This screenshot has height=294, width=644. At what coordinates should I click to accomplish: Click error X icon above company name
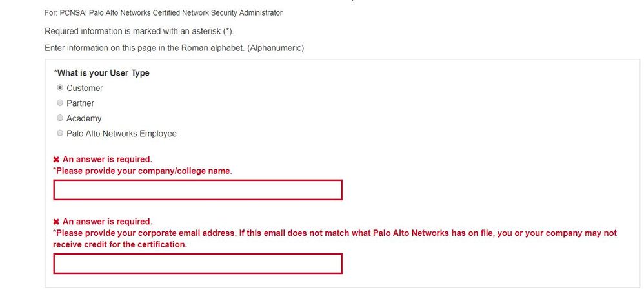(56, 159)
